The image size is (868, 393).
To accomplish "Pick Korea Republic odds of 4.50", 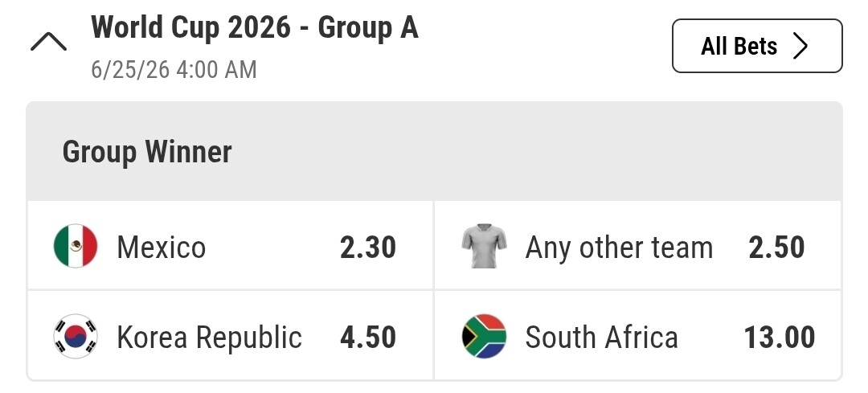I will tap(367, 338).
